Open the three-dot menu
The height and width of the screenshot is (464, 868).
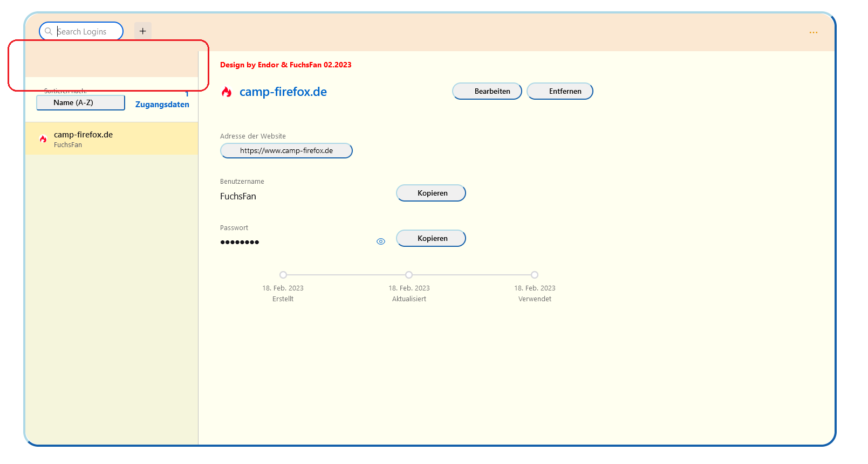[x=814, y=32]
